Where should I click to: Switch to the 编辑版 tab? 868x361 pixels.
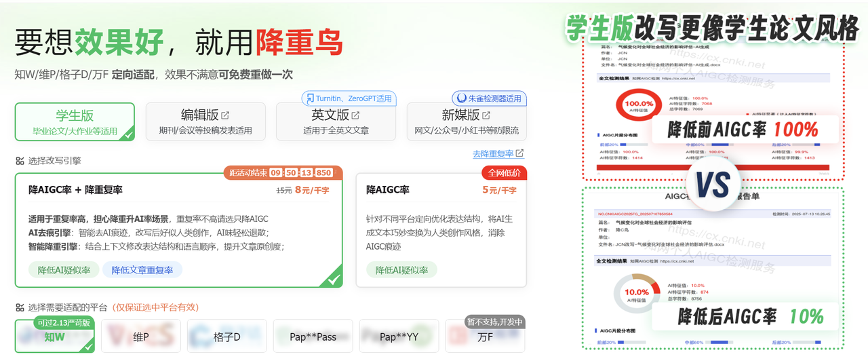click(205, 121)
